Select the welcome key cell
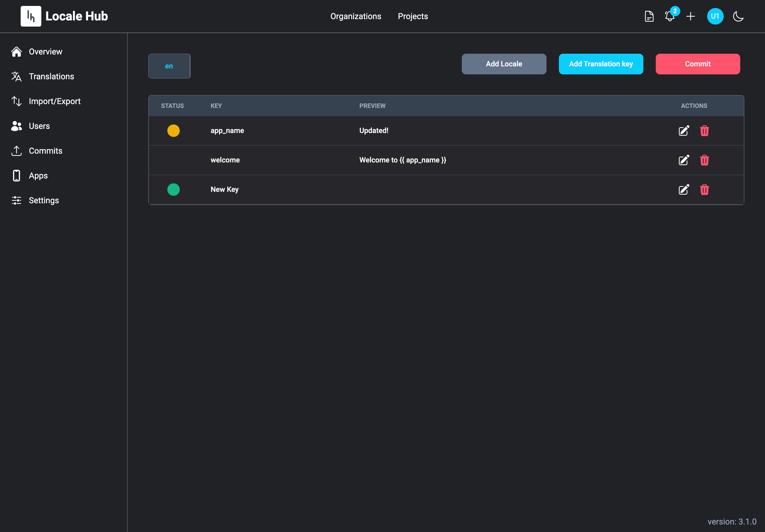This screenshot has height=532, width=765. click(225, 160)
